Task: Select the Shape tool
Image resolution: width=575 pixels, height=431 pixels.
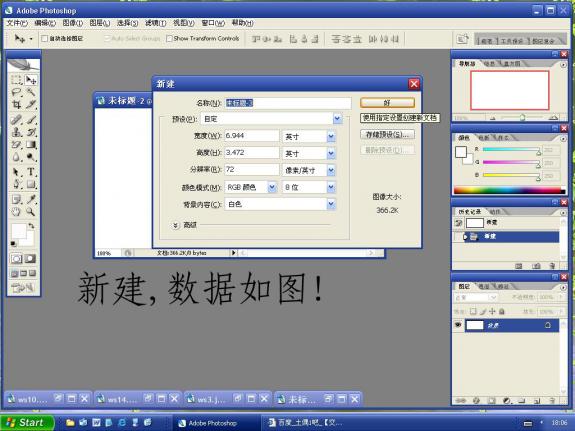Action: (x=31, y=184)
